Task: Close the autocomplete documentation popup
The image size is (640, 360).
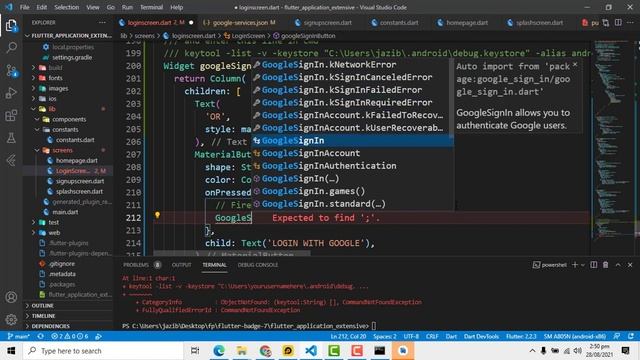Action: 575,64
